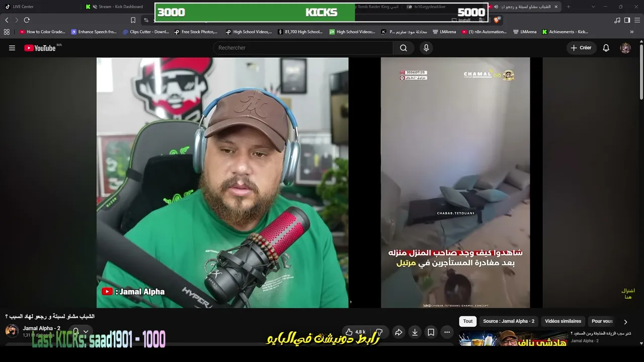The width and height of the screenshot is (644, 362).
Task: Select the Vidéos similaires chip
Action: pos(563,321)
